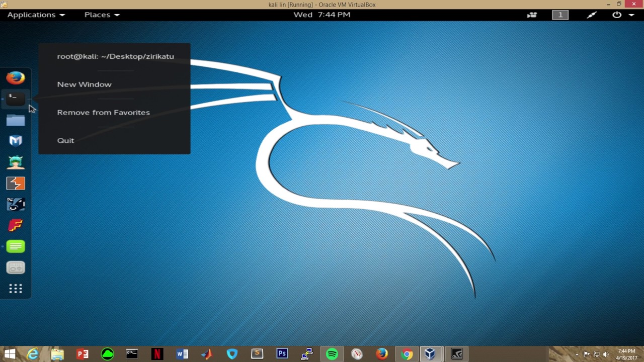The image size is (644, 362).
Task: Open Microsoft Word from the taskbar
Action: tap(182, 354)
